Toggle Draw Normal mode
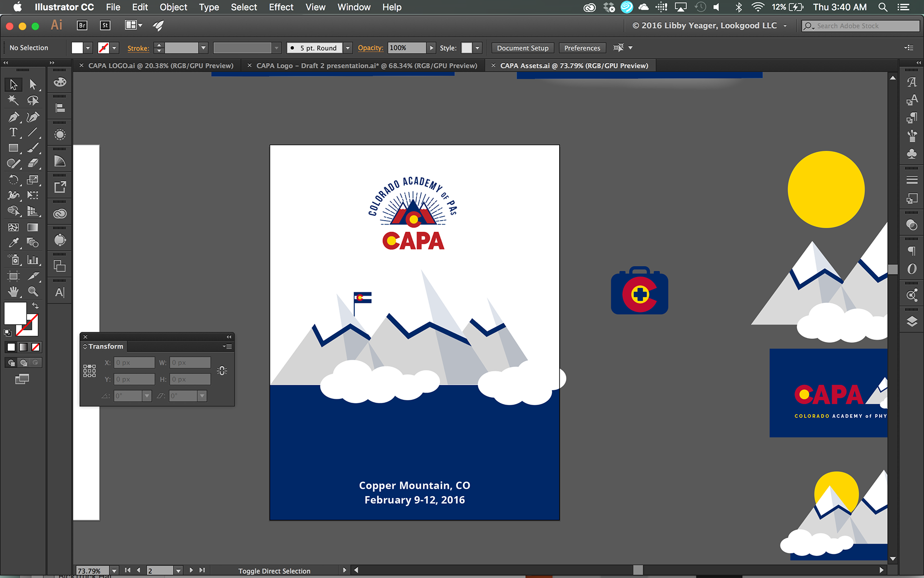Viewport: 924px width, 578px height. 12,363
